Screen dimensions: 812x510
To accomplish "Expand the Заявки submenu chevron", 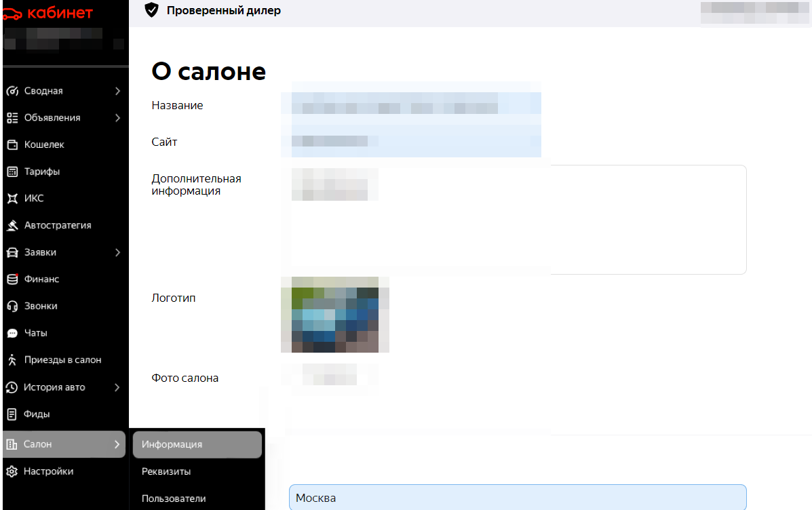I will 117,252.
